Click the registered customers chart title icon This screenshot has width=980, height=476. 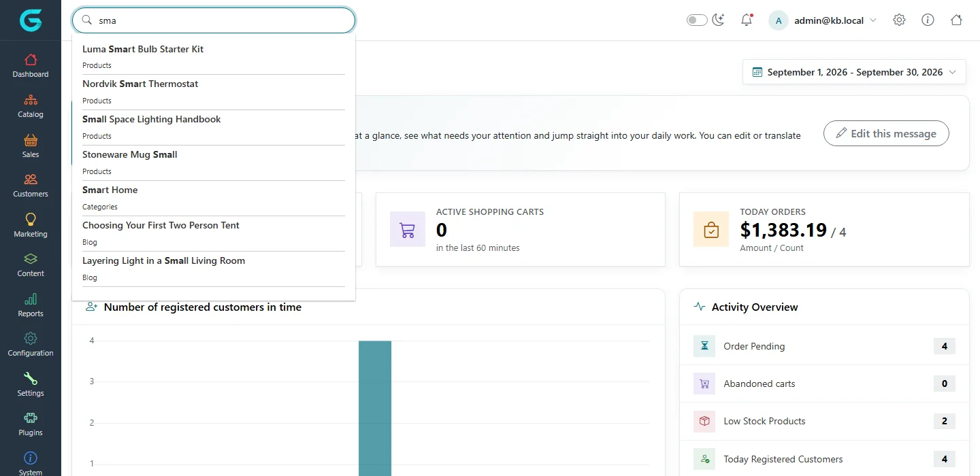click(92, 307)
